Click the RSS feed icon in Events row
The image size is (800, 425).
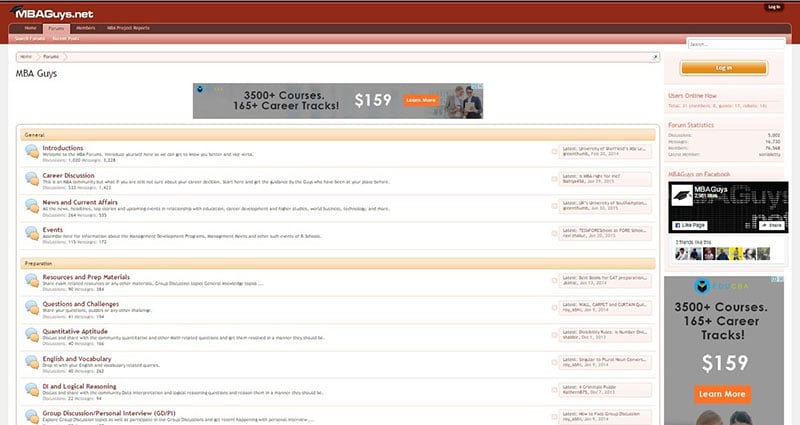click(x=554, y=233)
